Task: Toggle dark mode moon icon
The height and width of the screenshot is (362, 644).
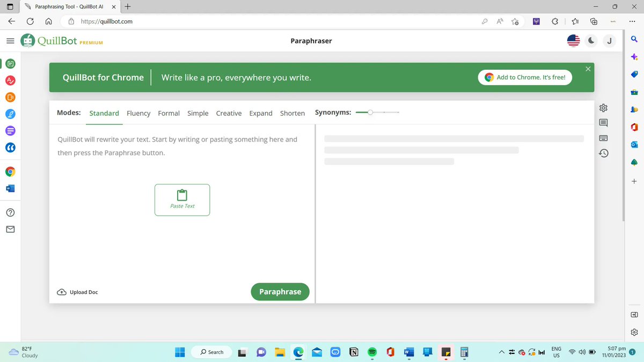Action: click(591, 41)
